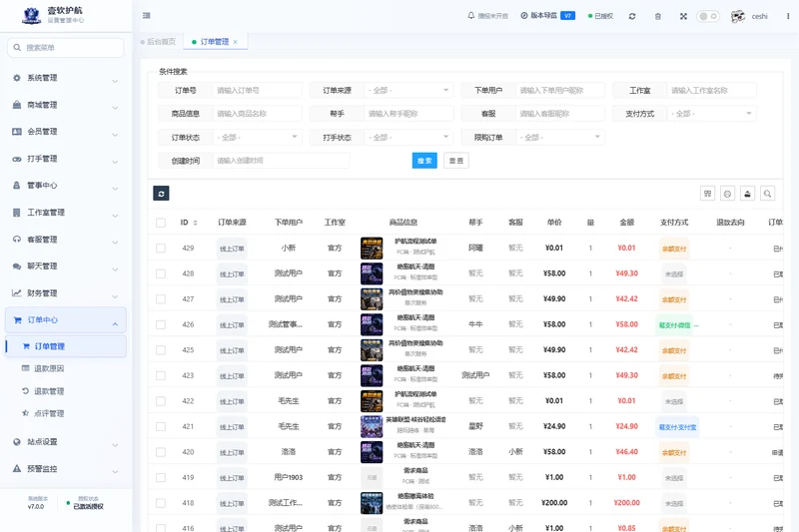
Task: Click the blue 搜索 button
Action: point(424,161)
